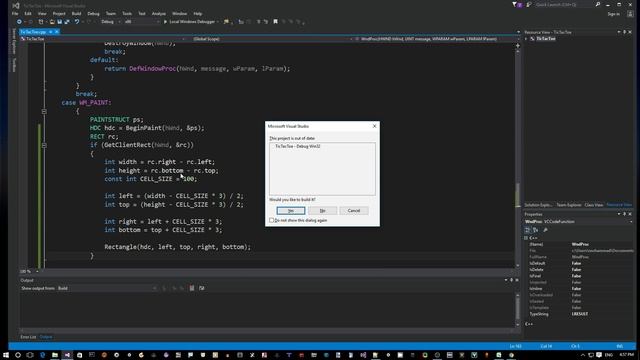The height and width of the screenshot is (360, 640).
Task: Switch to Class View tab
Action: tap(594, 205)
